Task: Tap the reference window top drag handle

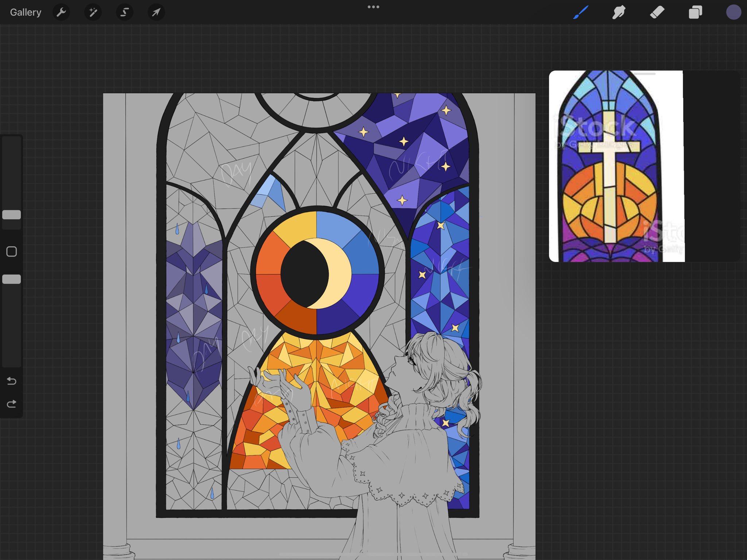Action: [x=645, y=74]
